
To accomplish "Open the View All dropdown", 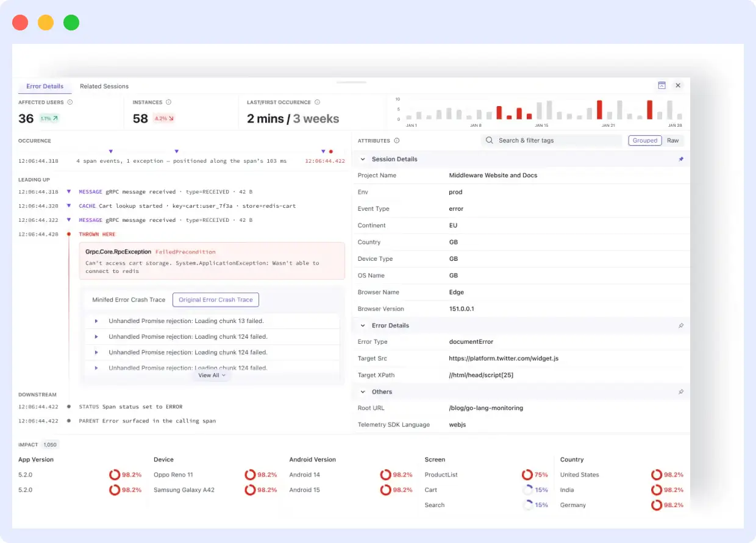I will pos(212,375).
